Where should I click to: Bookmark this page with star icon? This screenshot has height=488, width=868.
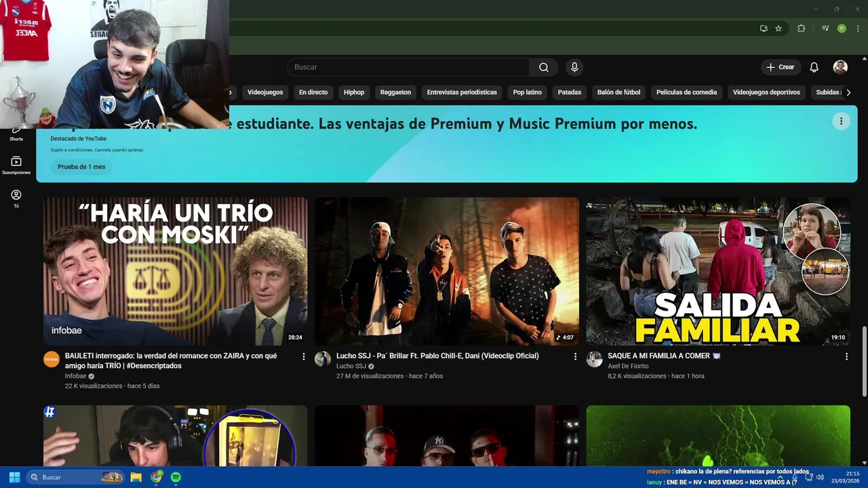(x=778, y=28)
